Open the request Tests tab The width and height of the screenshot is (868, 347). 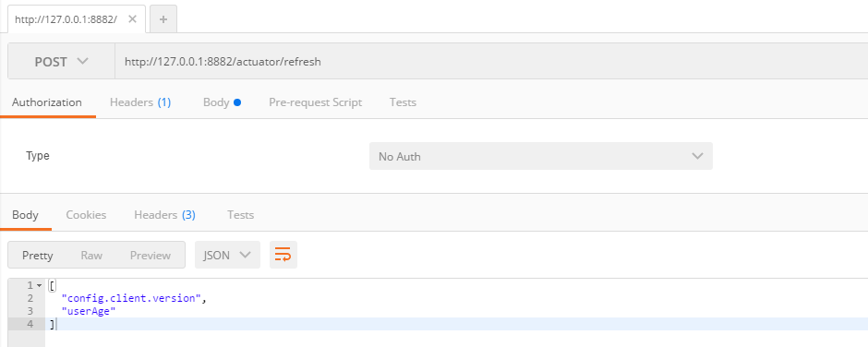pyautogui.click(x=403, y=102)
